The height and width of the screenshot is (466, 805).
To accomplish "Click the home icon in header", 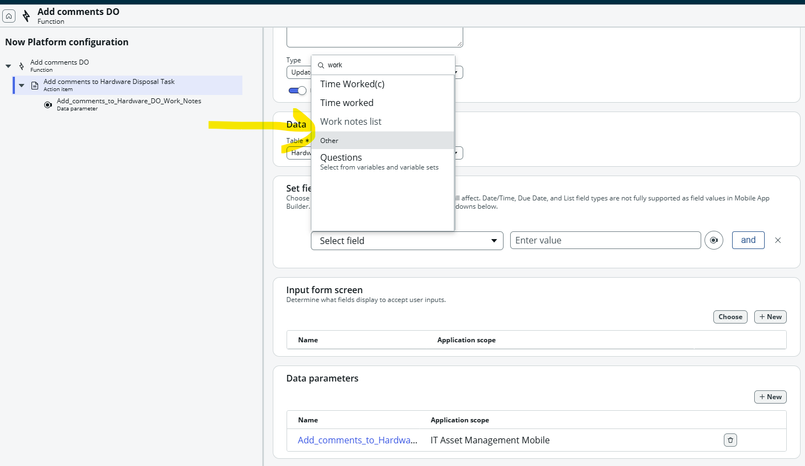I will click(9, 16).
